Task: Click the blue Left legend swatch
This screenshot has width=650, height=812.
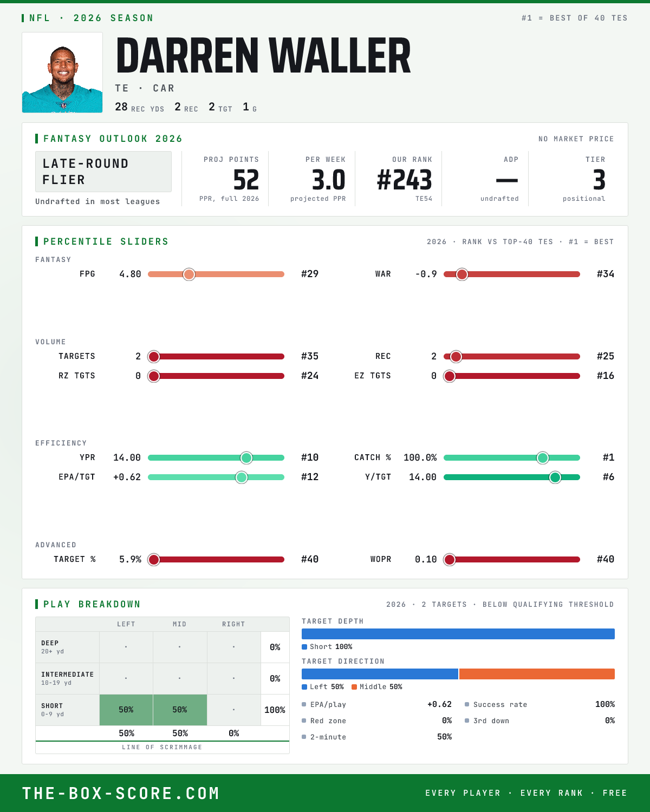Action: click(x=304, y=687)
